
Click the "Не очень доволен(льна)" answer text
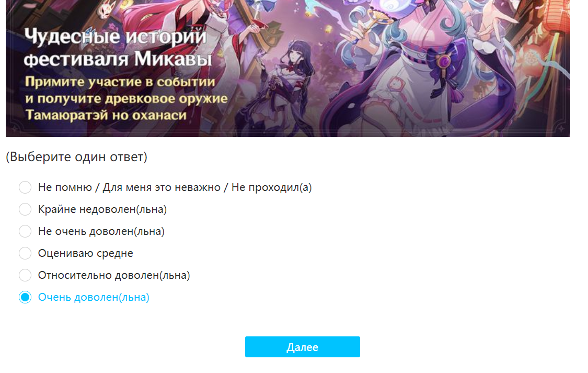pyautogui.click(x=101, y=231)
